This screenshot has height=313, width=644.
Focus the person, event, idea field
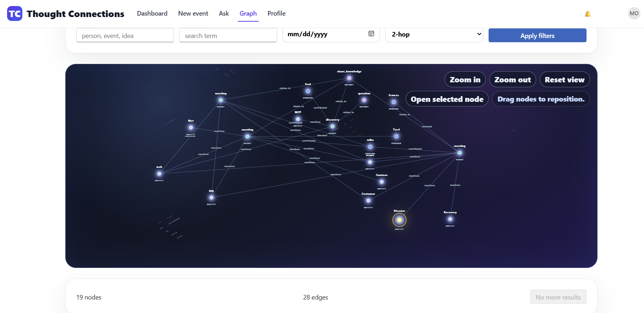[x=125, y=35]
